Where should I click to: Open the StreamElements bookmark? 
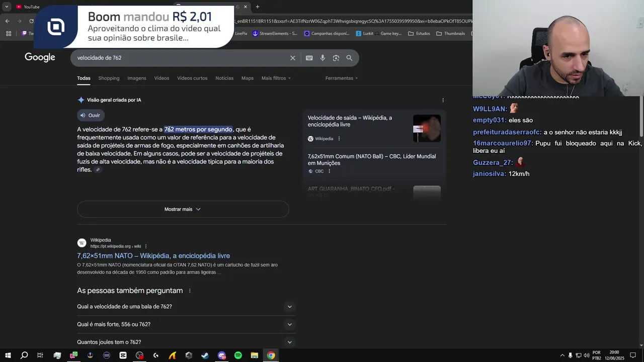tap(275, 34)
